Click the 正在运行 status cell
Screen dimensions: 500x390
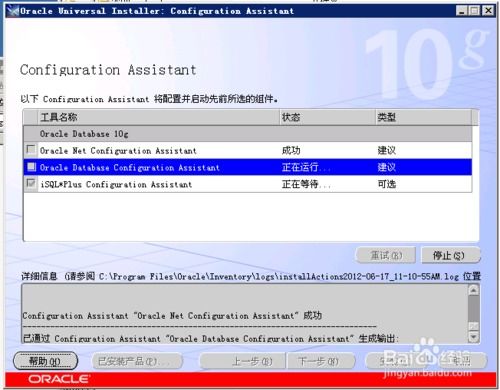point(306,167)
